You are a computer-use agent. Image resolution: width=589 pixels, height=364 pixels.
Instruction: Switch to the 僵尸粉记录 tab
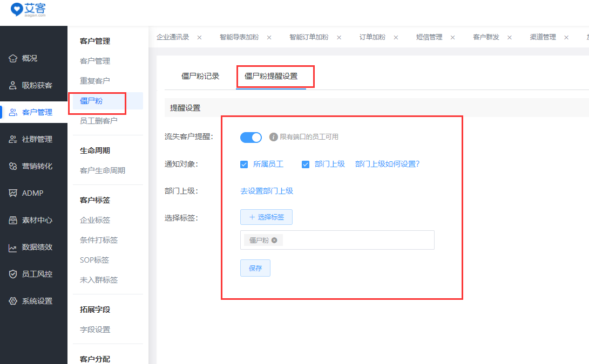pyautogui.click(x=200, y=76)
